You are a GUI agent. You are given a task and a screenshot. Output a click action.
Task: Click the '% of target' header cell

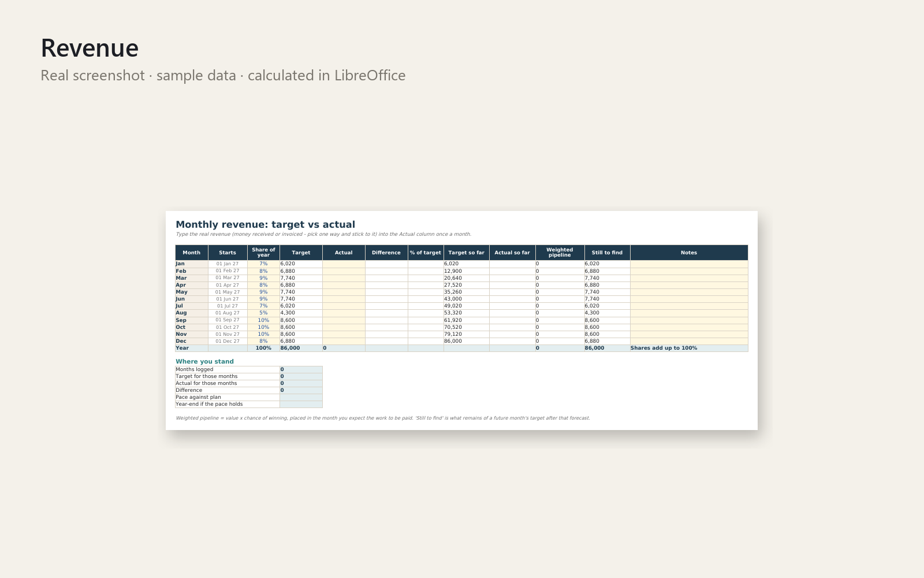pyautogui.click(x=426, y=253)
